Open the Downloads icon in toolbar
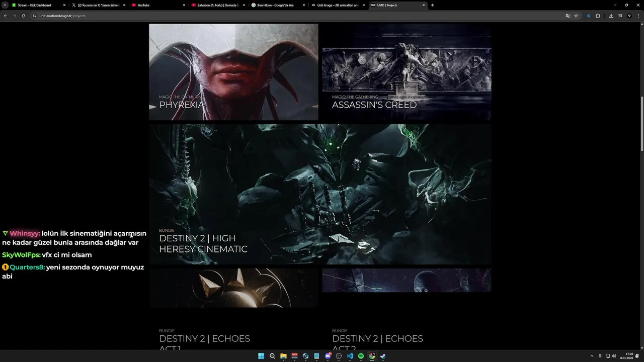 (611, 16)
